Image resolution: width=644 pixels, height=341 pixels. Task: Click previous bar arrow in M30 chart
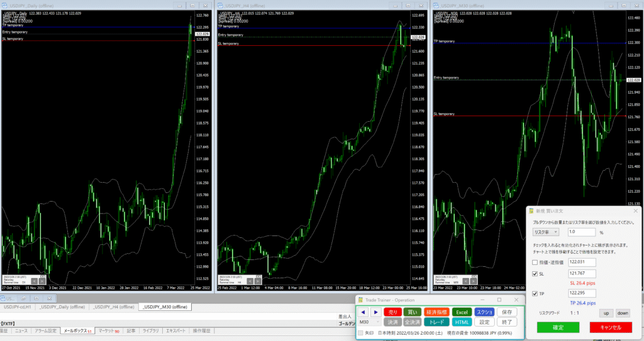[x=466, y=281]
